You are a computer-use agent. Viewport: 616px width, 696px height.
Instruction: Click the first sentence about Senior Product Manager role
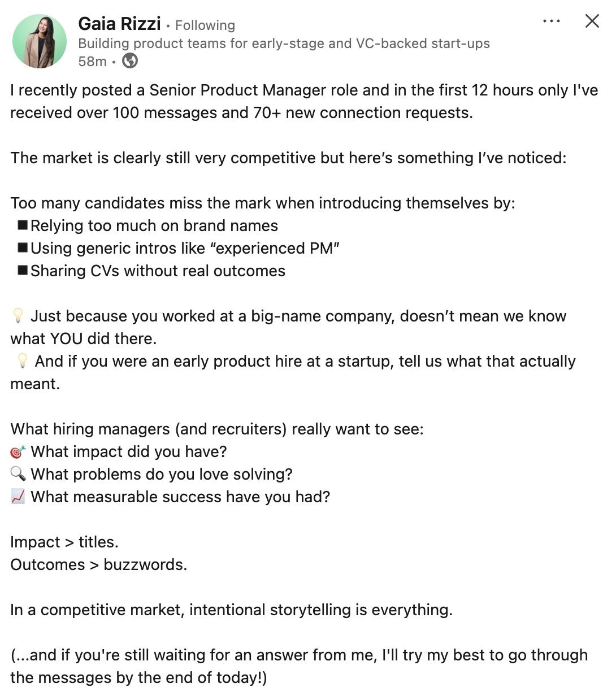[x=304, y=102]
